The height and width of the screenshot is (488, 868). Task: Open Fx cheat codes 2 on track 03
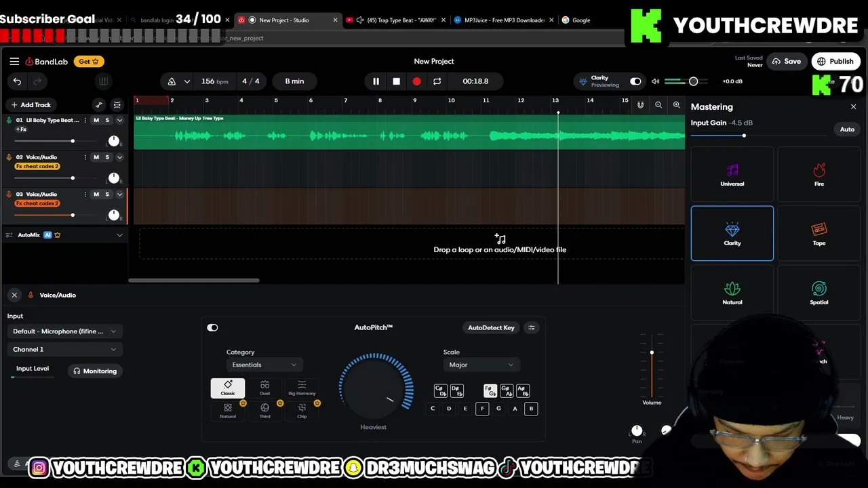tap(37, 203)
